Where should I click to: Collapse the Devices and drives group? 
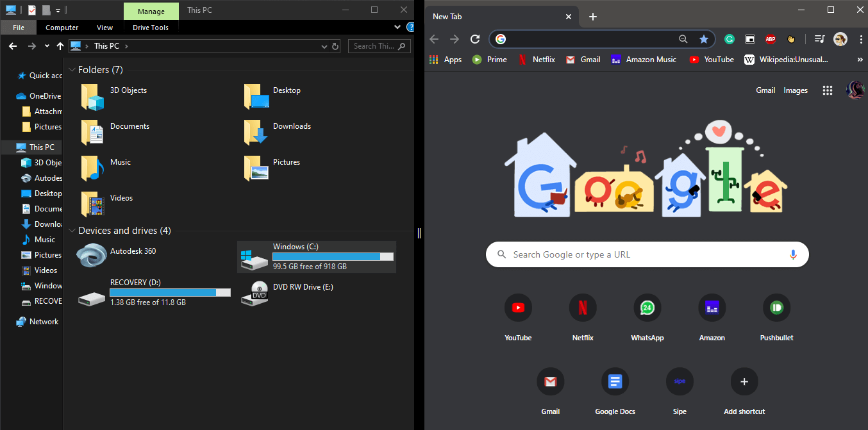click(72, 231)
